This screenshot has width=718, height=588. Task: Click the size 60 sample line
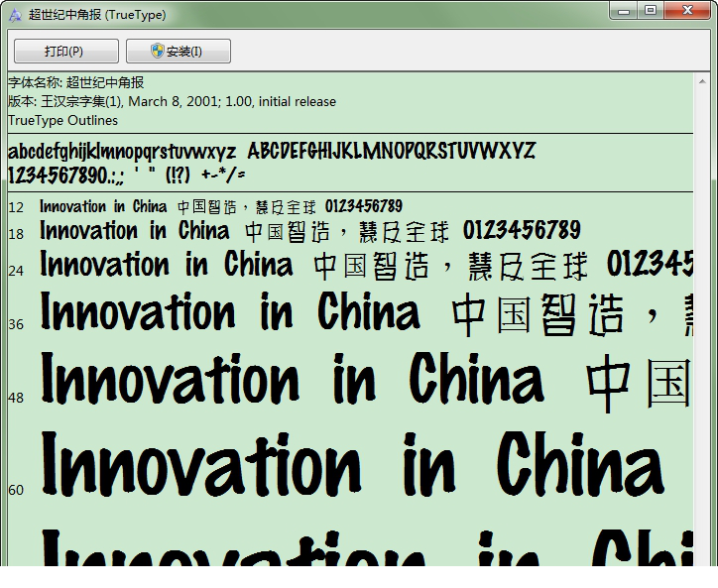pos(353,463)
